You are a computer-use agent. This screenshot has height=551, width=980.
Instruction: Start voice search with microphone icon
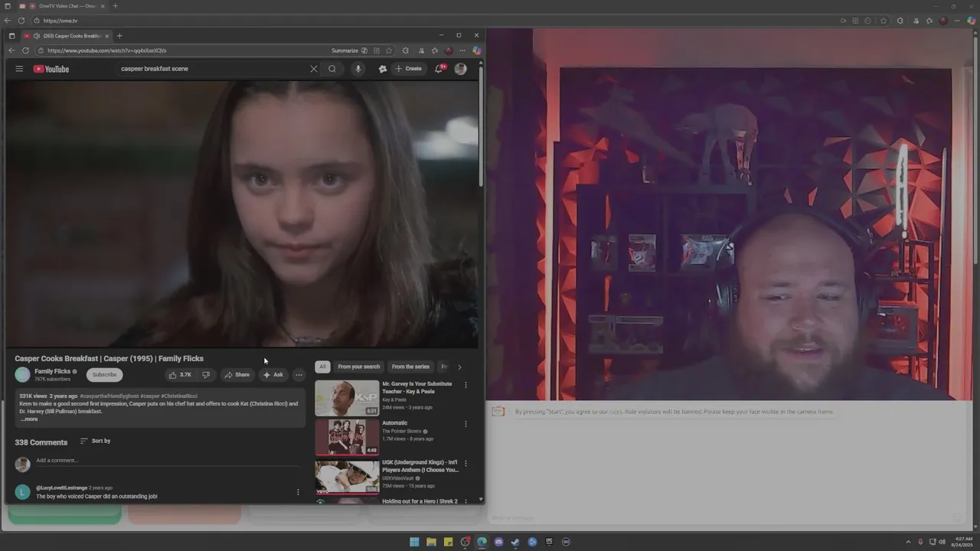pos(358,69)
